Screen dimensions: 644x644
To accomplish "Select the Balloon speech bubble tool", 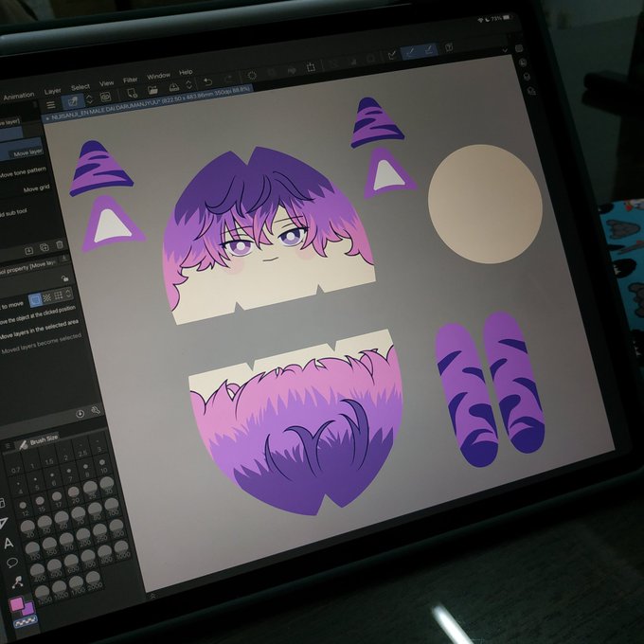I will coord(12,563).
